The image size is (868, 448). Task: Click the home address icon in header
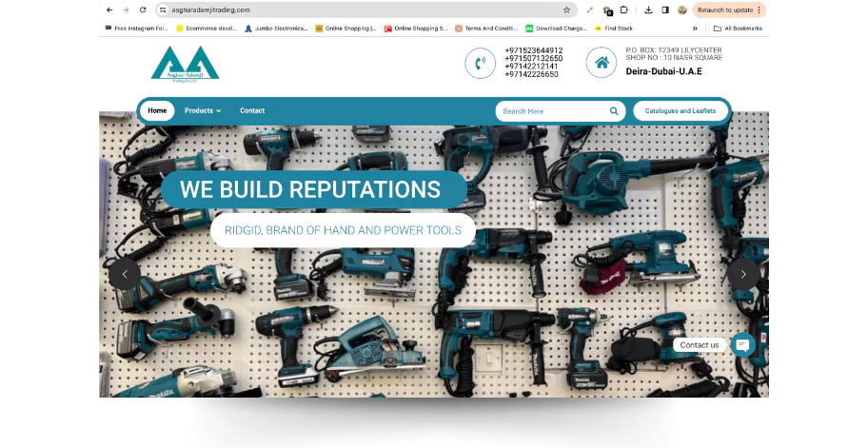[x=601, y=64]
